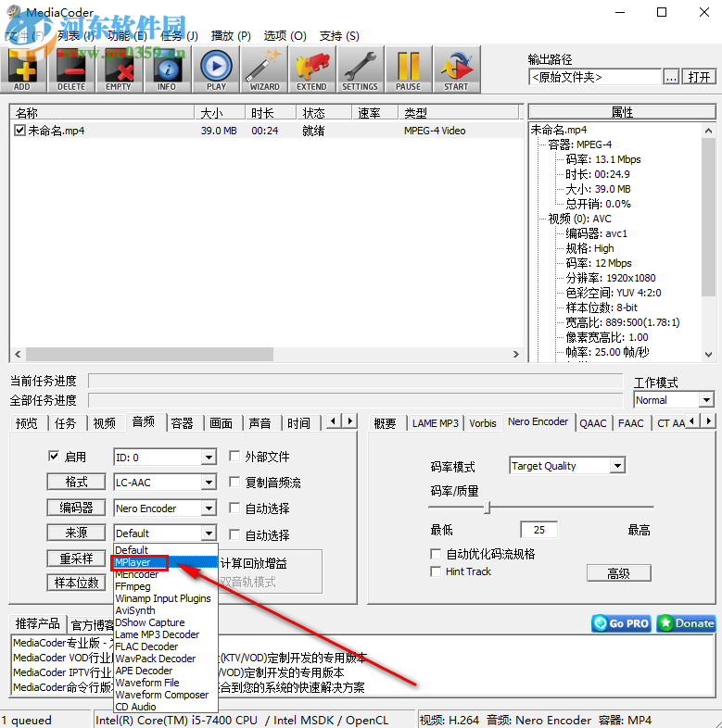
Task: Select MPlayer from source list
Action: click(x=166, y=562)
